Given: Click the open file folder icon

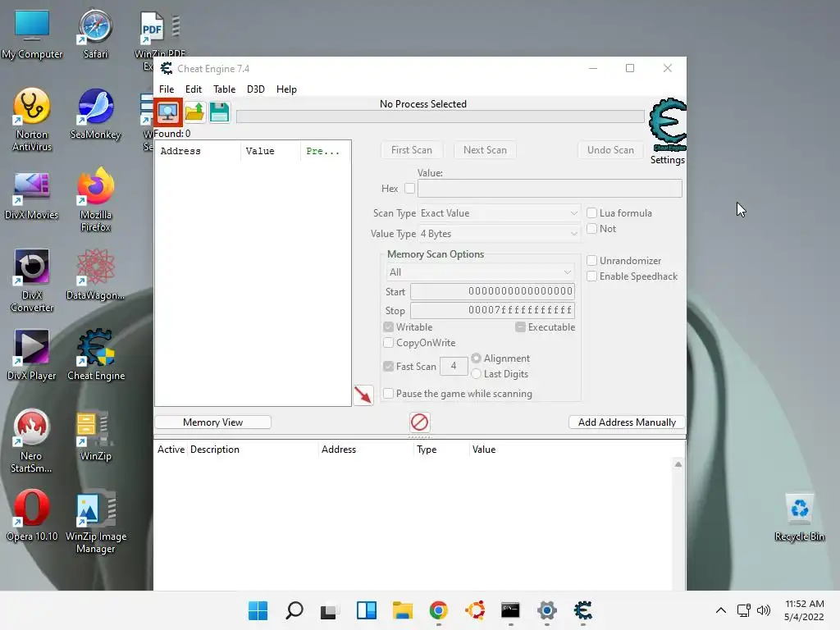Looking at the screenshot, I should coord(194,112).
